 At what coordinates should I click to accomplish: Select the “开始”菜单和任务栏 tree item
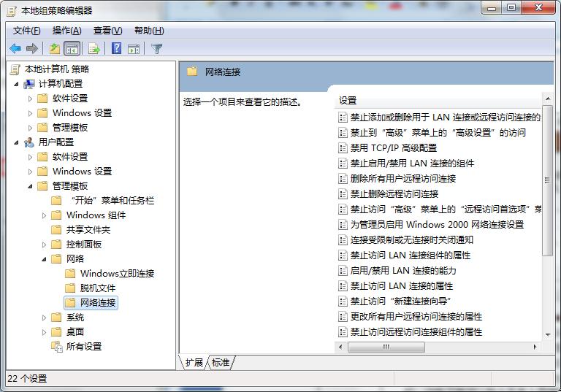pyautogui.click(x=112, y=201)
